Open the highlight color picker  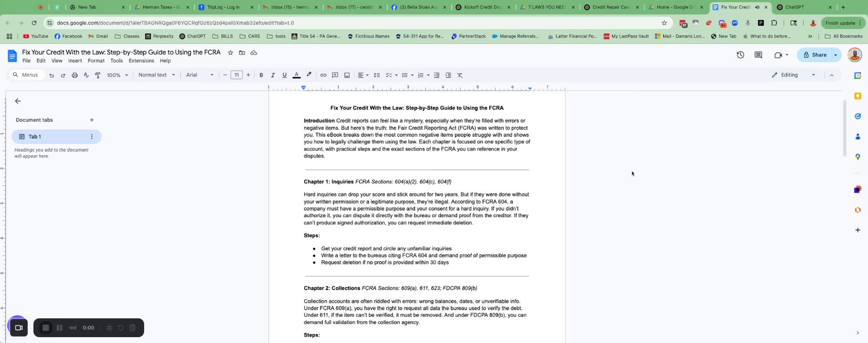(x=309, y=75)
